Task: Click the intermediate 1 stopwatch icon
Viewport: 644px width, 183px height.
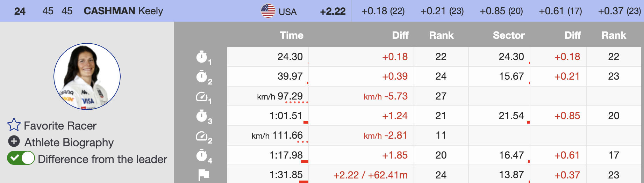Action: pos(202,57)
